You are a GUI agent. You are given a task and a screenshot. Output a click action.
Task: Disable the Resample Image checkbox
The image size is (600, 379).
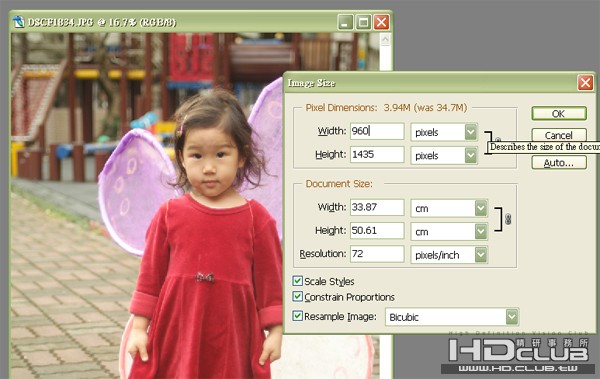(x=297, y=316)
